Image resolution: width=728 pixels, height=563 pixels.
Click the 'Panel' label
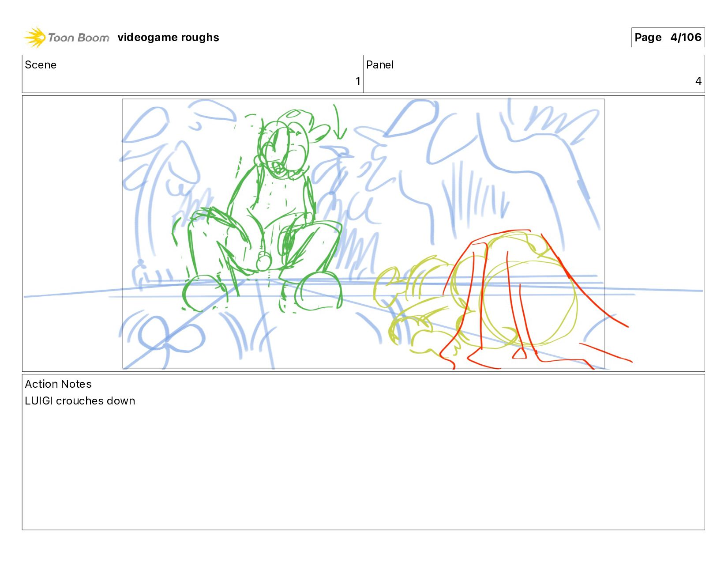tap(380, 65)
